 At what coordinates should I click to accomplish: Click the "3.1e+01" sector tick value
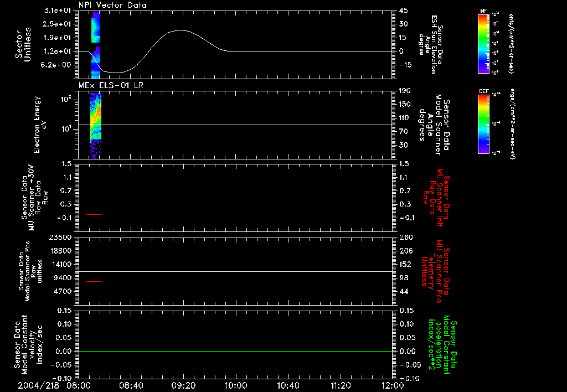(x=58, y=11)
